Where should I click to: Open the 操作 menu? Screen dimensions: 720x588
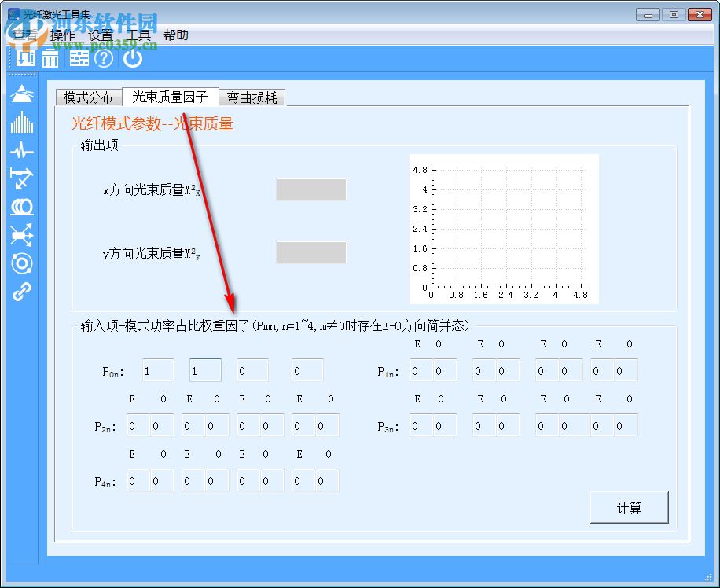point(62,35)
